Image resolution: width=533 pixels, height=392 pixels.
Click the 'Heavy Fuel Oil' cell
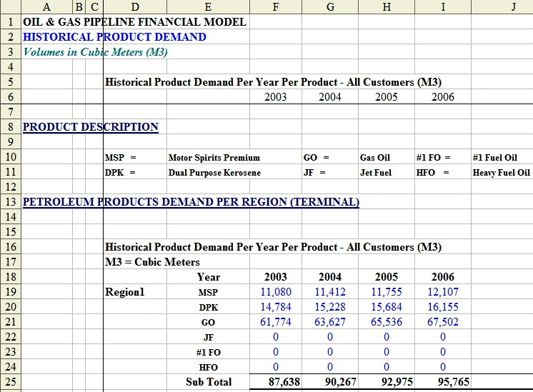click(502, 173)
